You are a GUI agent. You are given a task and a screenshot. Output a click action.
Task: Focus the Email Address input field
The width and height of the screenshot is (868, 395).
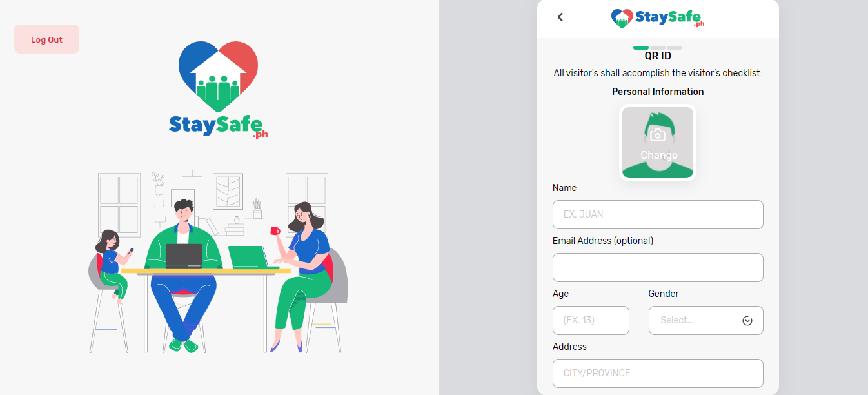point(658,267)
